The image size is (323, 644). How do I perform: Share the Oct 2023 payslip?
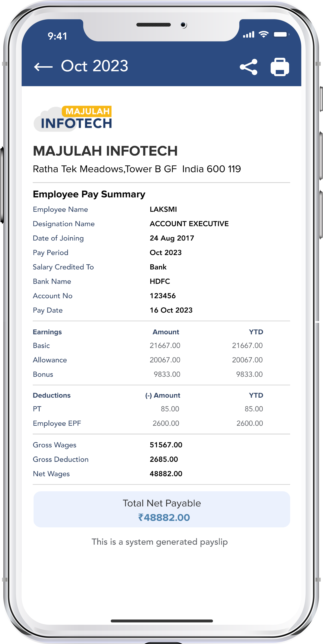(x=248, y=67)
